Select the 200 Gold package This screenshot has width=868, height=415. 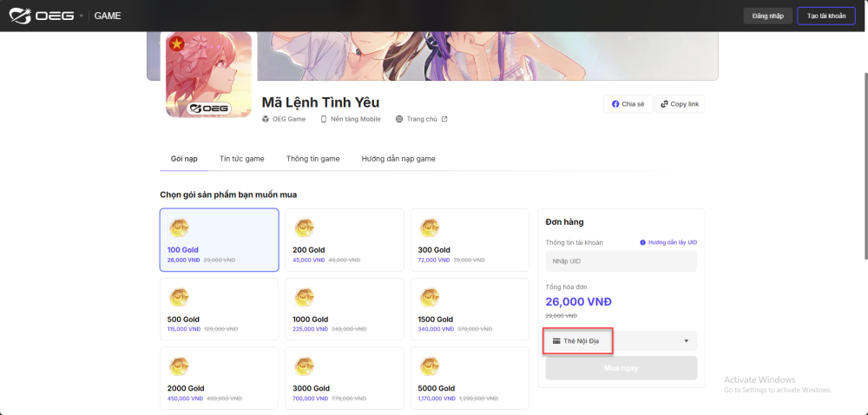click(344, 240)
